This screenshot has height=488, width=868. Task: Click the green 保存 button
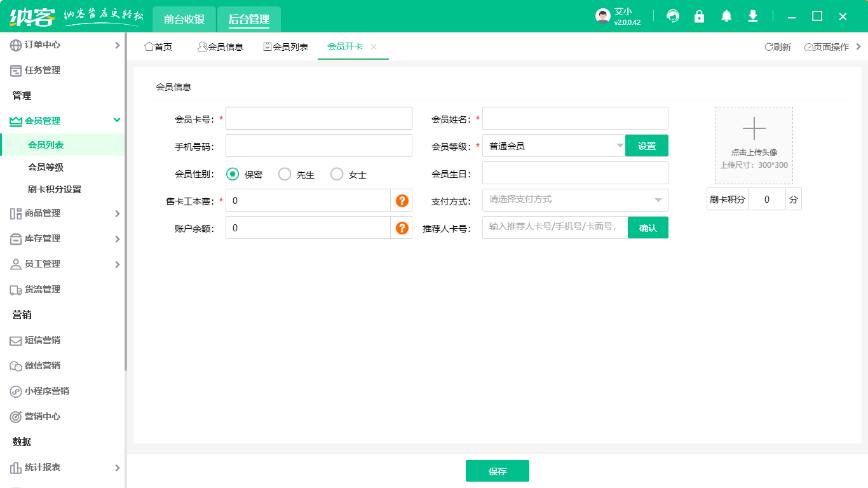[x=497, y=471]
